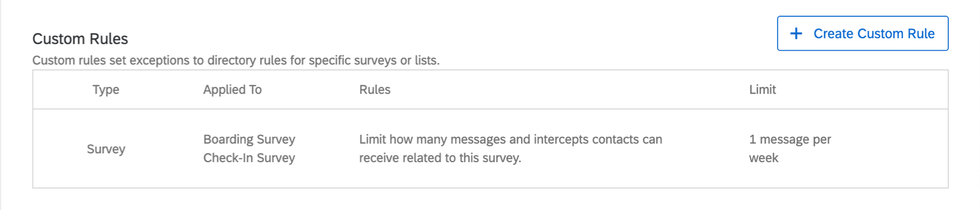Click 'specific surveys or lists' in description

click(x=374, y=60)
